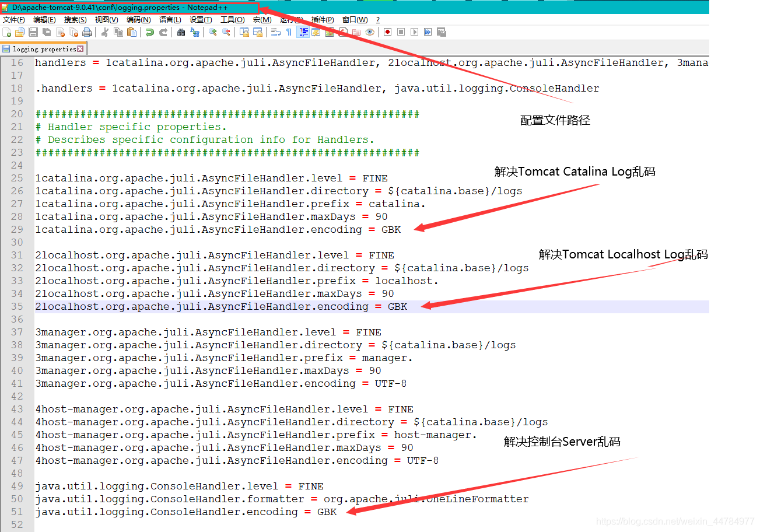Viewport: 760px width, 532px height.
Task: Show the Document Map panel
Action: pyautogui.click(x=330, y=32)
